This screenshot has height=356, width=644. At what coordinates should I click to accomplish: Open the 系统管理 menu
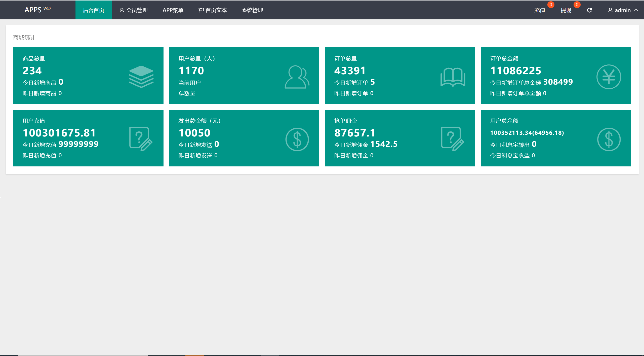click(252, 10)
